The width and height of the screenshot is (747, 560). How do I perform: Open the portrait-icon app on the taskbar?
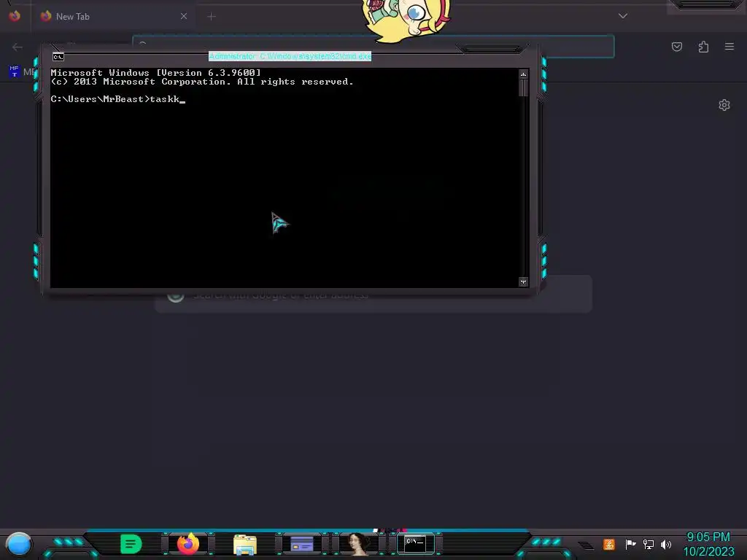[x=359, y=544]
